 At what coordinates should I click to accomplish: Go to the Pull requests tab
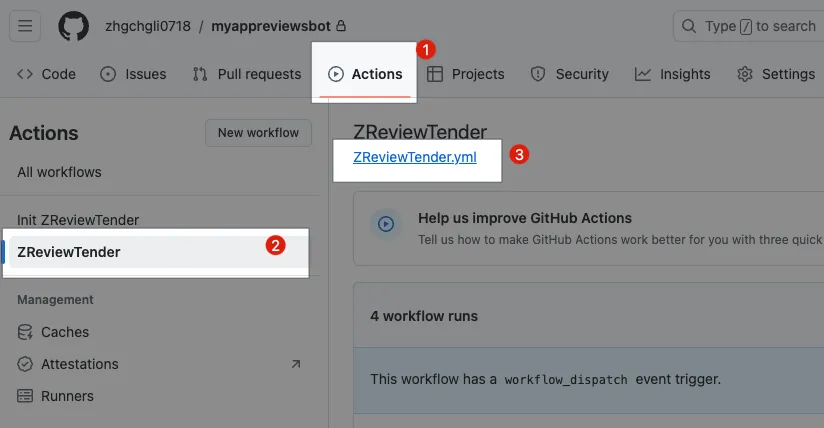click(x=246, y=74)
